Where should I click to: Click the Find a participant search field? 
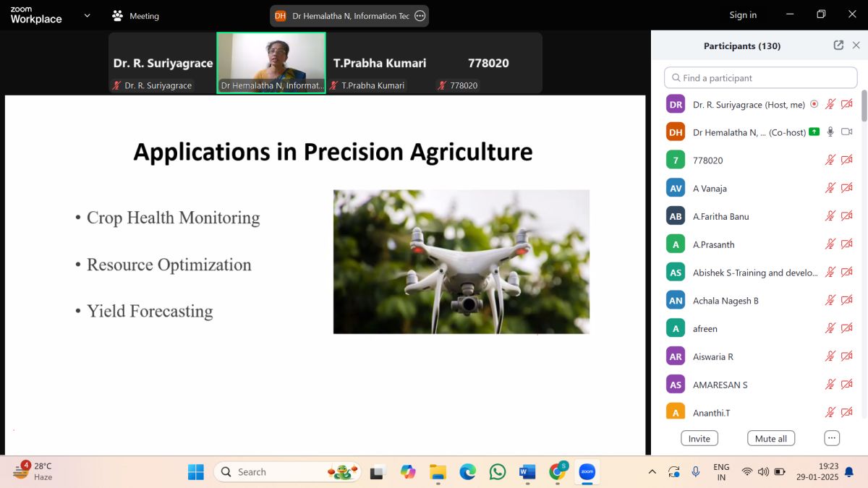[x=761, y=78]
